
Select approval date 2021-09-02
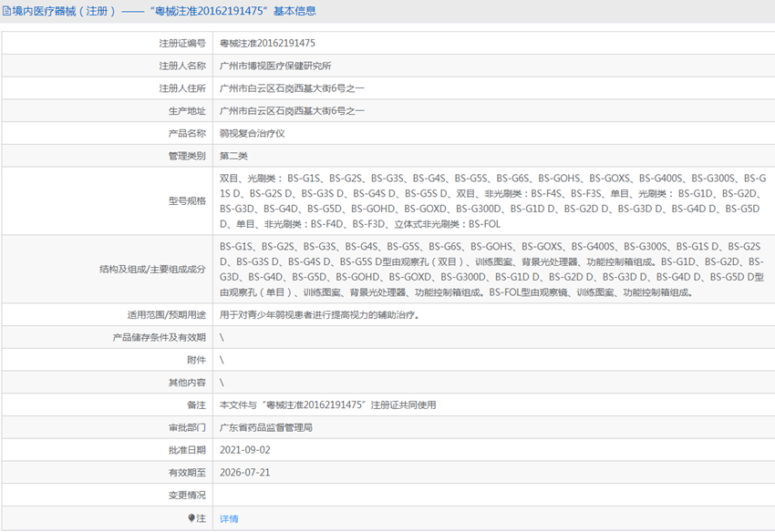[x=245, y=450]
